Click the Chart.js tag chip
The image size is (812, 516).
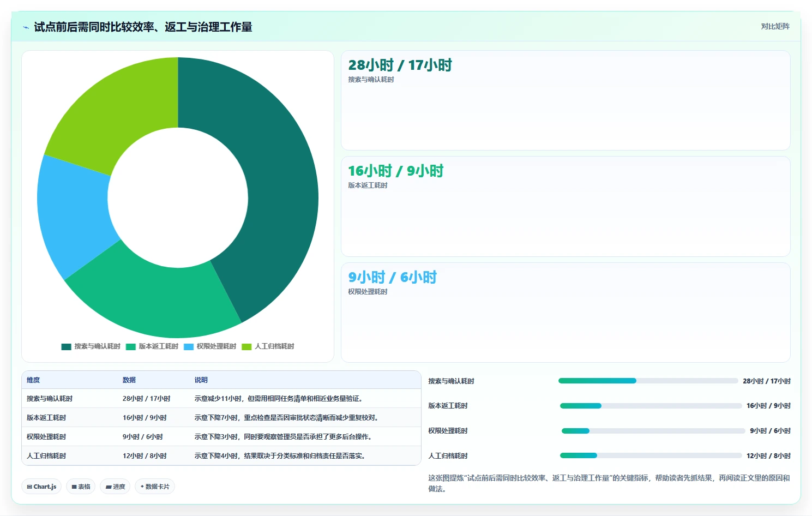41,487
